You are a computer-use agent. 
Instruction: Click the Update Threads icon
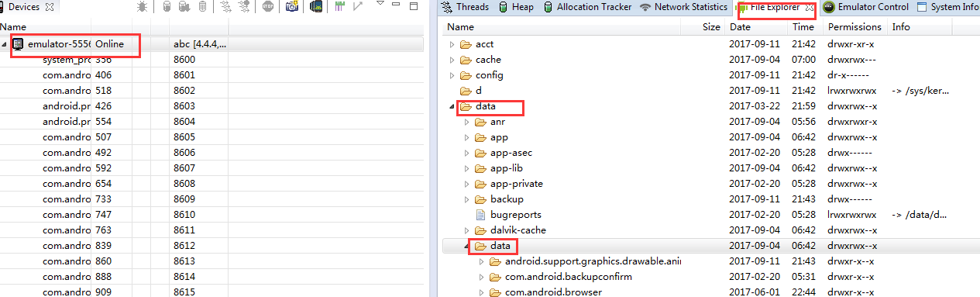pos(225,6)
